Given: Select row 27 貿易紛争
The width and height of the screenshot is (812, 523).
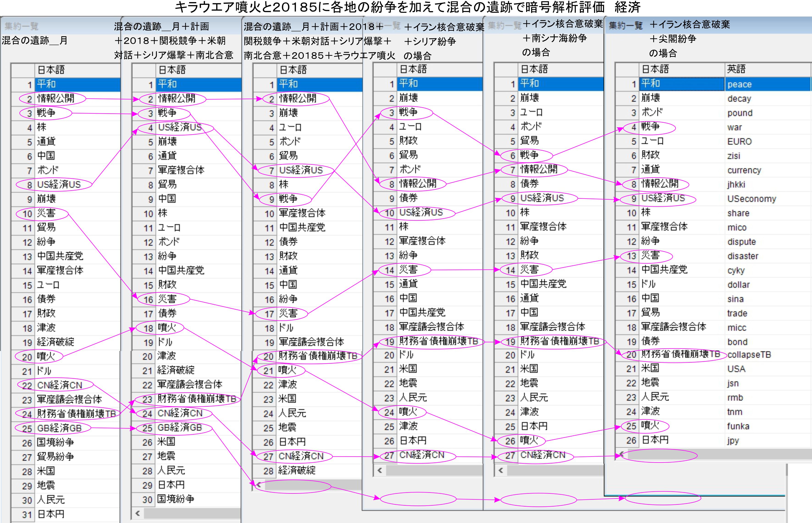Looking at the screenshot, I should pos(55,456).
